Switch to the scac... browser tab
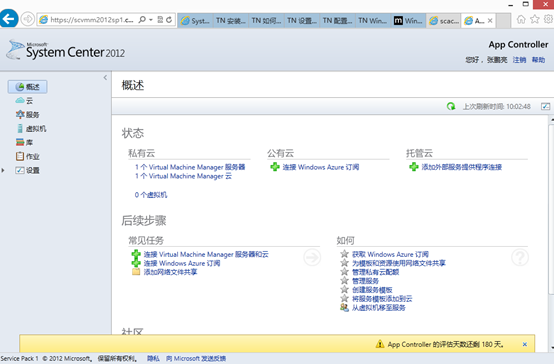The image size is (554, 364). (x=444, y=21)
